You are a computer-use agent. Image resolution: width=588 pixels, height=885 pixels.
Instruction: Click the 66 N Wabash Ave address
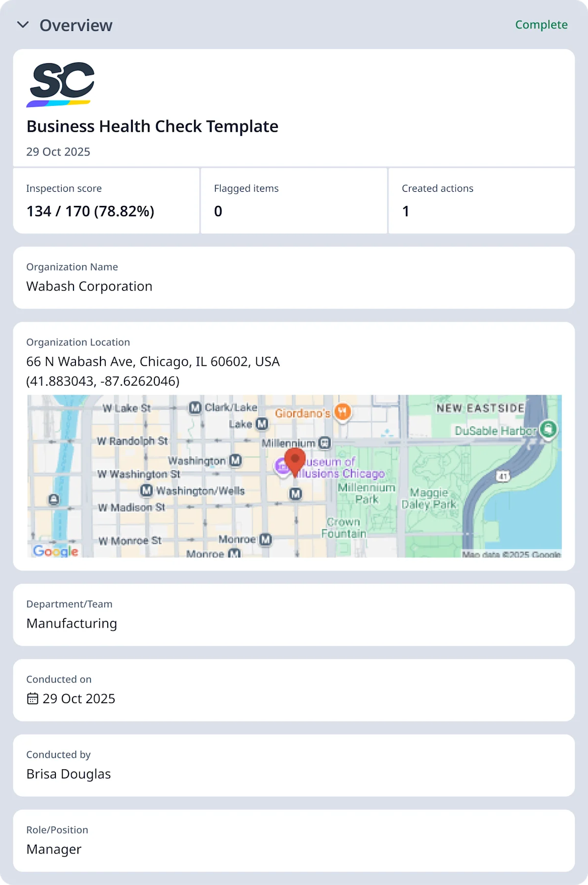(153, 362)
